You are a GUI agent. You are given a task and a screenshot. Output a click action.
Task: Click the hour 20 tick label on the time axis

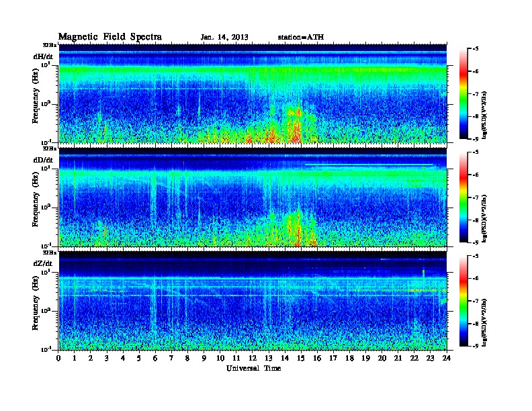(x=382, y=359)
